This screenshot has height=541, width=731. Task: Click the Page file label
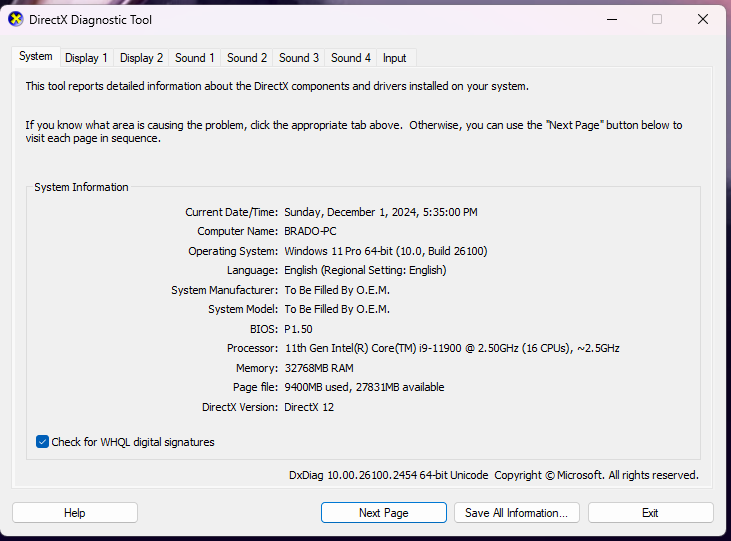point(255,387)
